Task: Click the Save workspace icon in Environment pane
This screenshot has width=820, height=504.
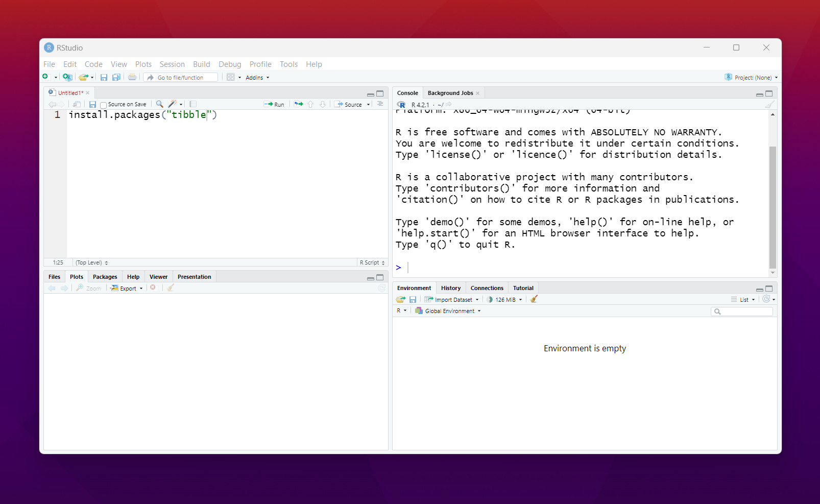Action: tap(413, 300)
